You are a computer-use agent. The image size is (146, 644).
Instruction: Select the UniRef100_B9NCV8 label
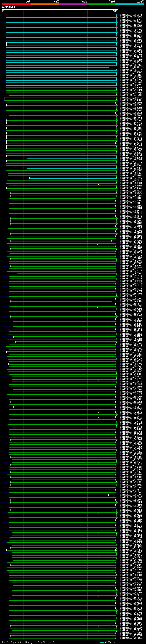point(131,284)
